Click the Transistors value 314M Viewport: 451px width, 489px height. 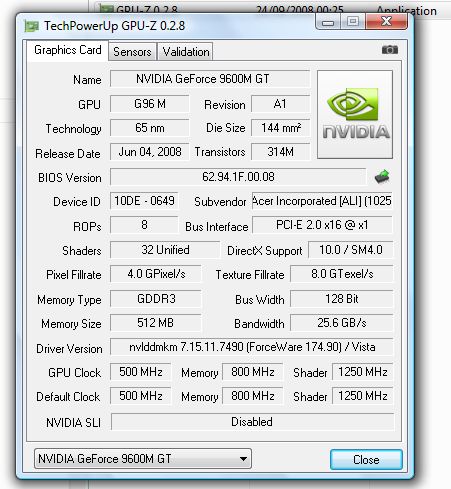click(280, 152)
